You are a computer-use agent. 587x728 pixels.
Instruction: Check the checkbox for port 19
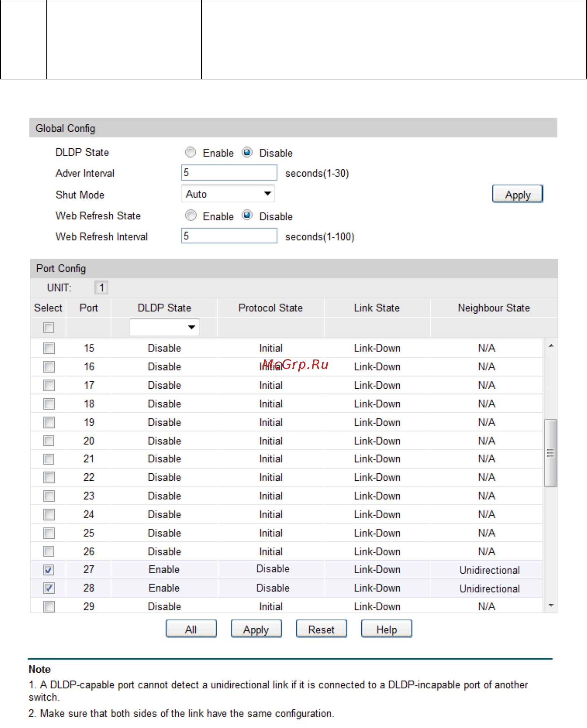pyautogui.click(x=49, y=422)
